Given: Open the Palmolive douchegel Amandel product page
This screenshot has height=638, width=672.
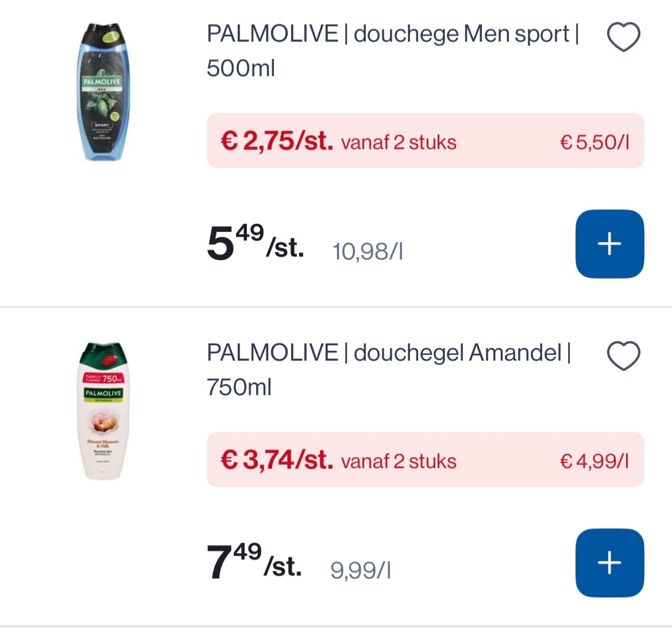Looking at the screenshot, I should (388, 369).
